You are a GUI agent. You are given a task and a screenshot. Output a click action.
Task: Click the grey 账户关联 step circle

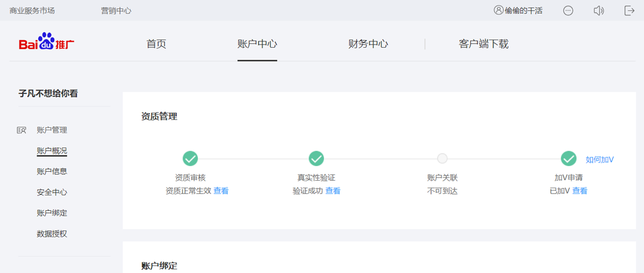pyautogui.click(x=442, y=158)
